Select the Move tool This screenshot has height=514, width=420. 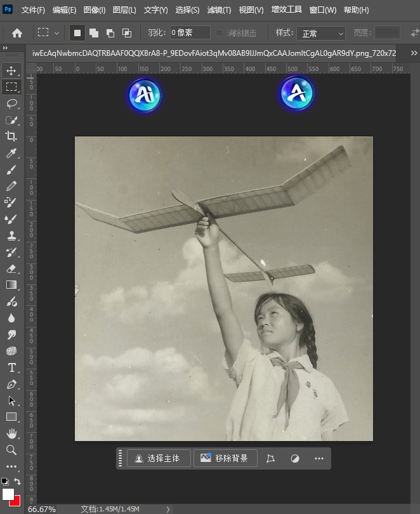[x=11, y=70]
